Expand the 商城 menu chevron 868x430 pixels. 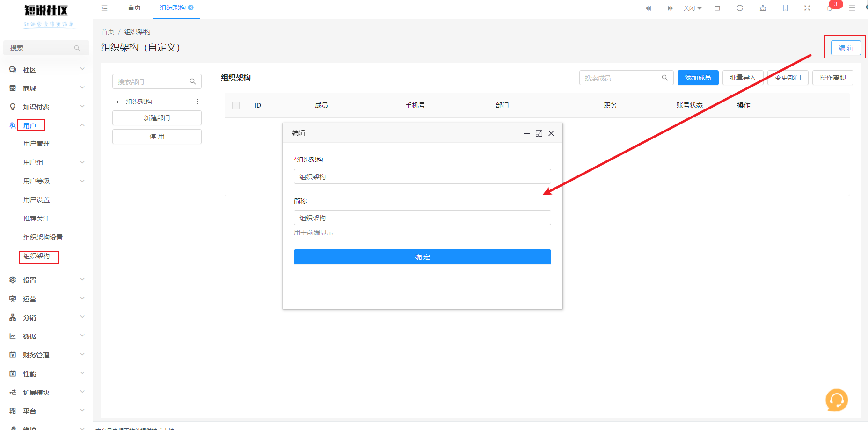[82, 87]
